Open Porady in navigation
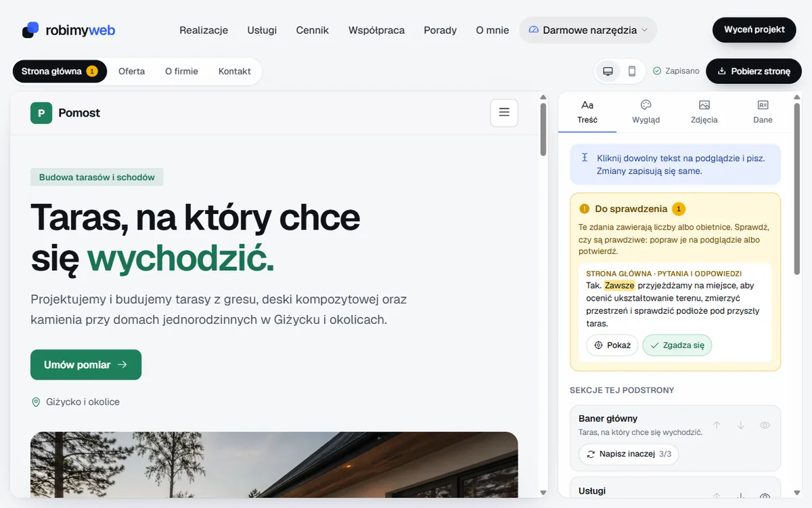Viewport: 812px width, 508px height. tap(441, 30)
